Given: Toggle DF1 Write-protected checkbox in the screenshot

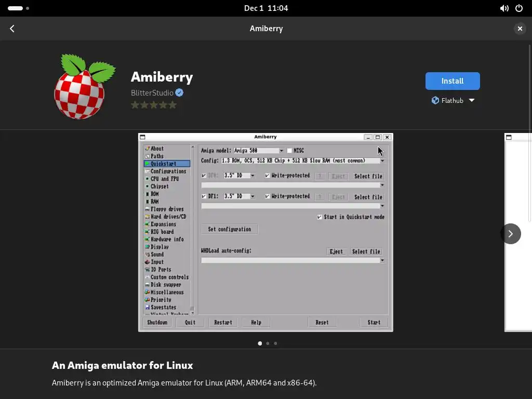Looking at the screenshot, I should [x=268, y=196].
